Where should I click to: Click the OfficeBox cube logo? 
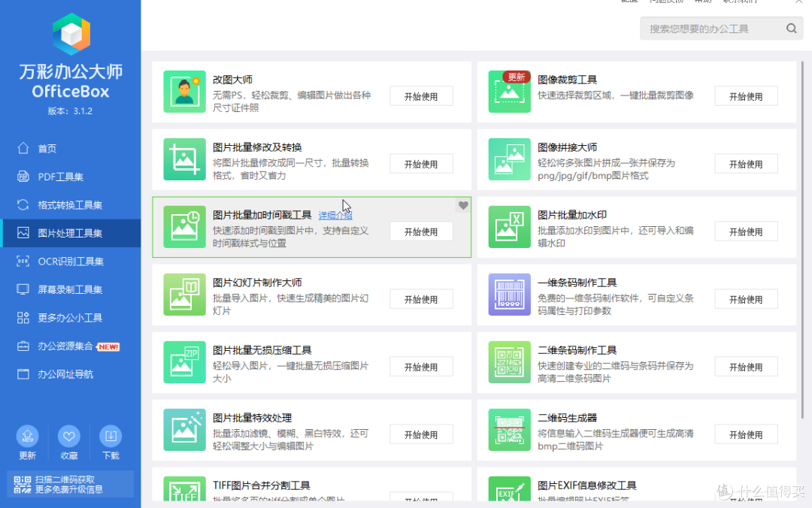click(x=71, y=34)
